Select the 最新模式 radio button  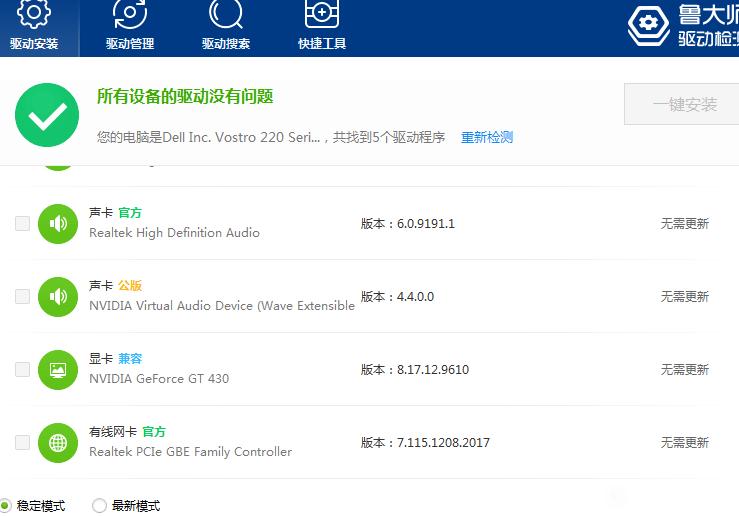99,506
